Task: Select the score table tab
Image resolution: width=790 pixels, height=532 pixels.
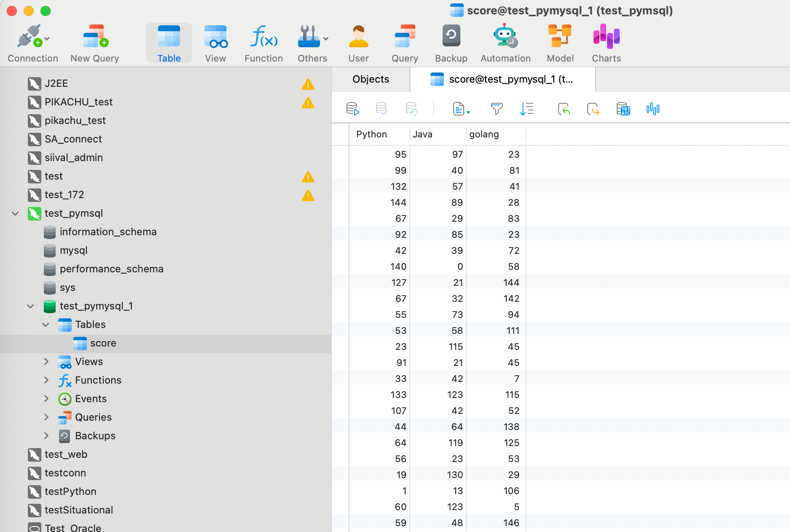Action: pyautogui.click(x=502, y=79)
